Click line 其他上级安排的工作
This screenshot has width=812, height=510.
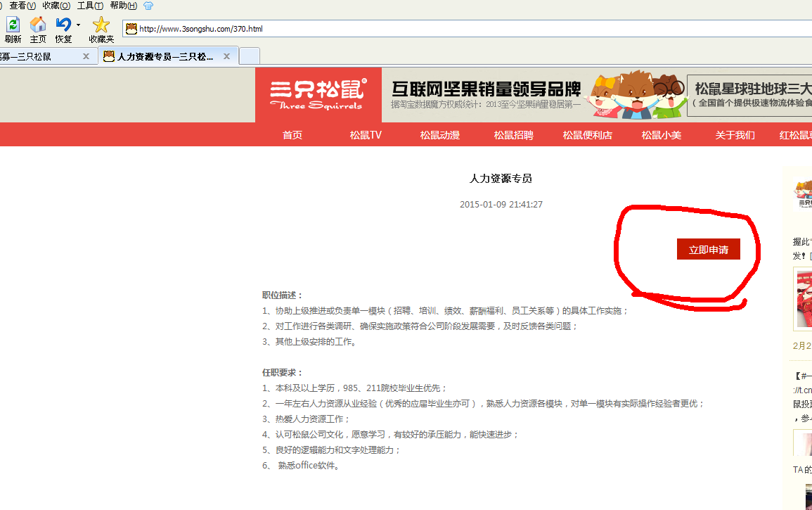click(x=309, y=342)
